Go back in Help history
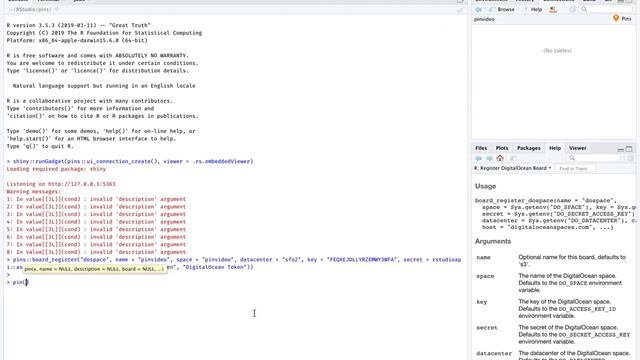Image resolution: width=640 pixels, height=360 pixels. tap(479, 158)
